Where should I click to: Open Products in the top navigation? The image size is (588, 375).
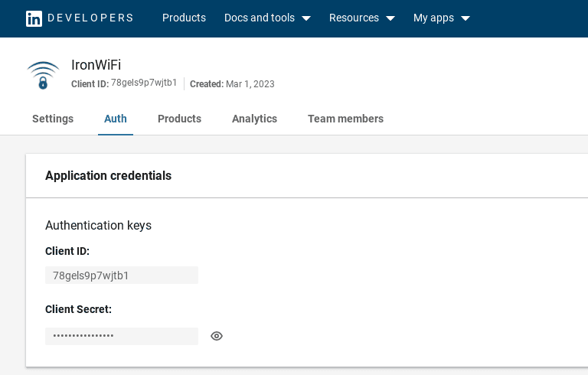[x=184, y=18]
